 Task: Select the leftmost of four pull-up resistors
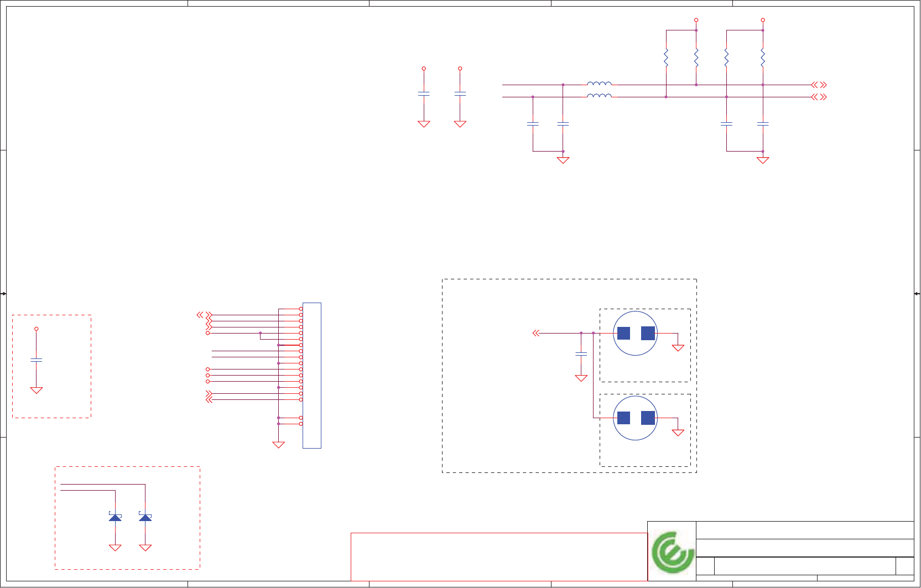[x=666, y=58]
